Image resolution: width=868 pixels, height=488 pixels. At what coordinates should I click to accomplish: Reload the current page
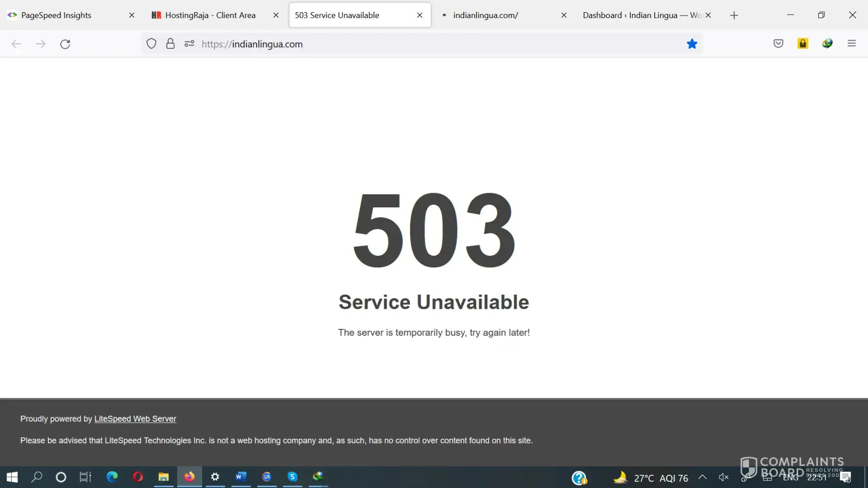[x=65, y=44]
